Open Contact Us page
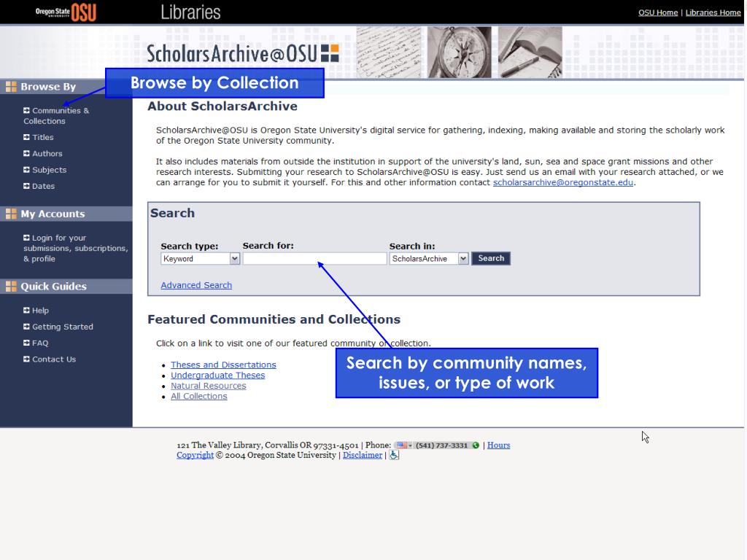 (54, 359)
